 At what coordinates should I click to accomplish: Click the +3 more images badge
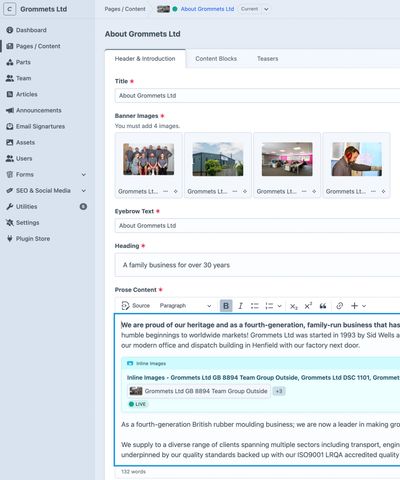coord(279,391)
